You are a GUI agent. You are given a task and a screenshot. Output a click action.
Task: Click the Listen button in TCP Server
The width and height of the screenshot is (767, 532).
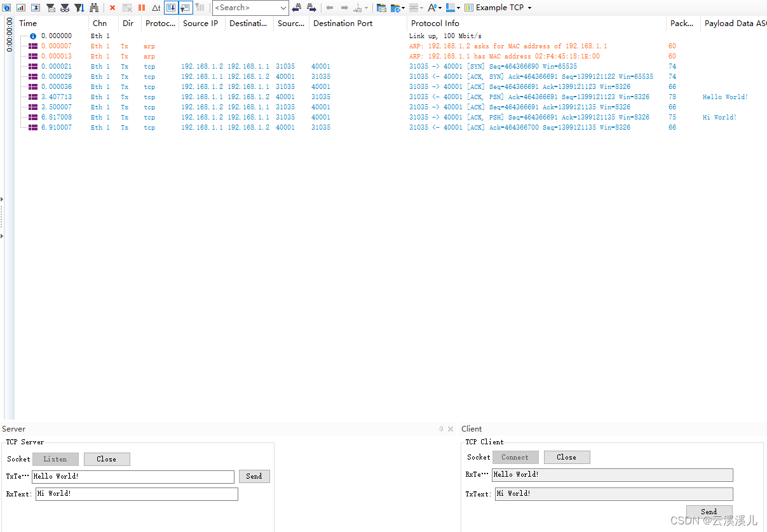coord(55,459)
